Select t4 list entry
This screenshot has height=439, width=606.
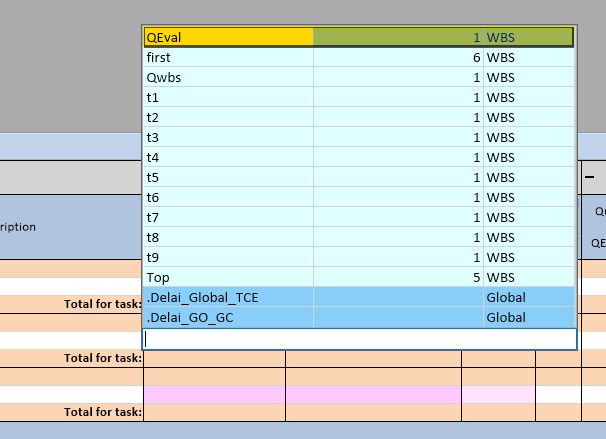(228, 157)
